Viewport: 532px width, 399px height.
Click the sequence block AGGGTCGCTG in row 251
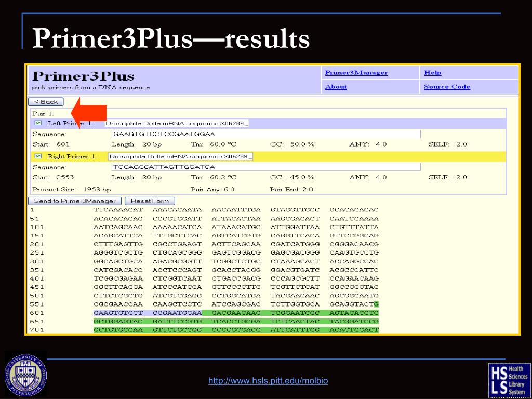click(x=118, y=253)
